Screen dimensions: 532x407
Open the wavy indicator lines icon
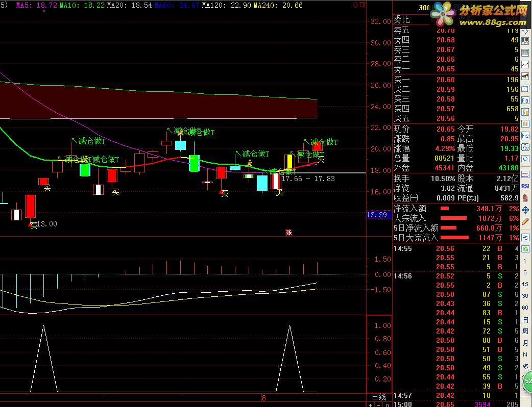(525, 175)
